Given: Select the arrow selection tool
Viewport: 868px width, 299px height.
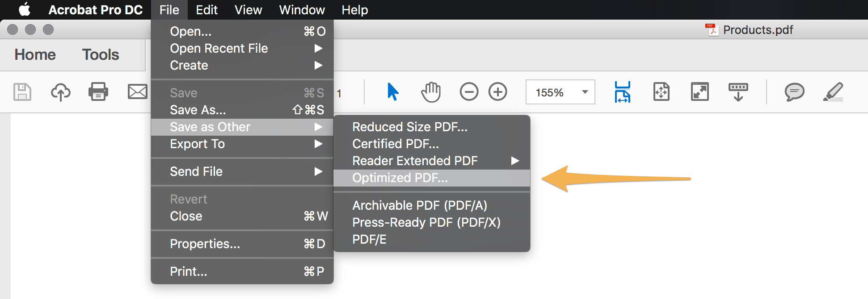Looking at the screenshot, I should click(393, 92).
